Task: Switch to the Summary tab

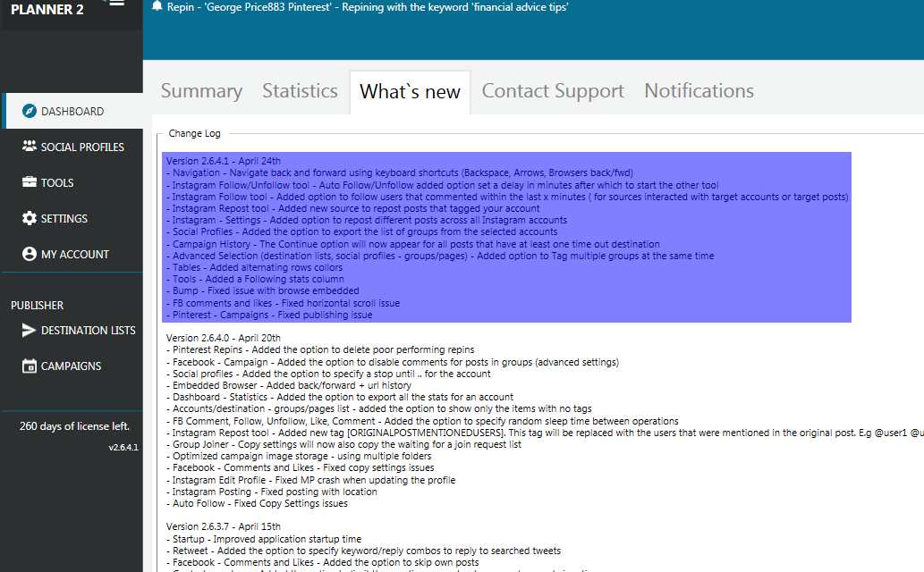Action: click(201, 90)
